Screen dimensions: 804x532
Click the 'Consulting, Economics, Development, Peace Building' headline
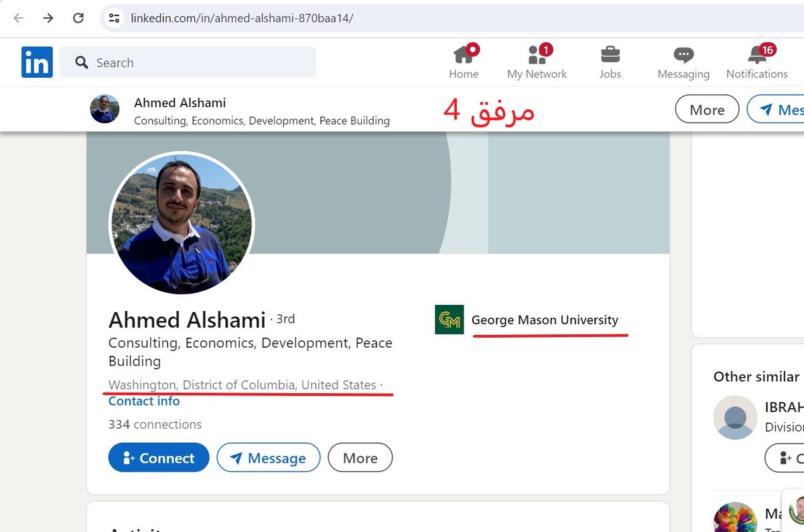click(x=251, y=352)
